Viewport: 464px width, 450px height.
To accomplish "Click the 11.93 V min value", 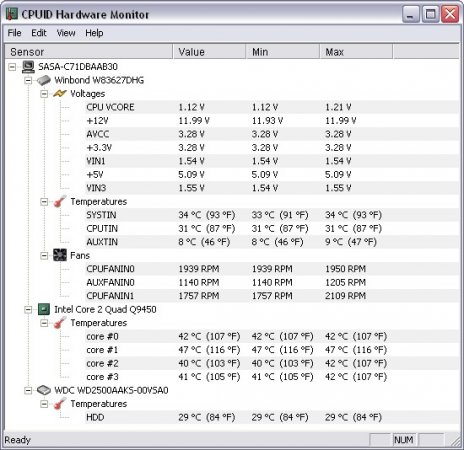I will pyautogui.click(x=267, y=121).
